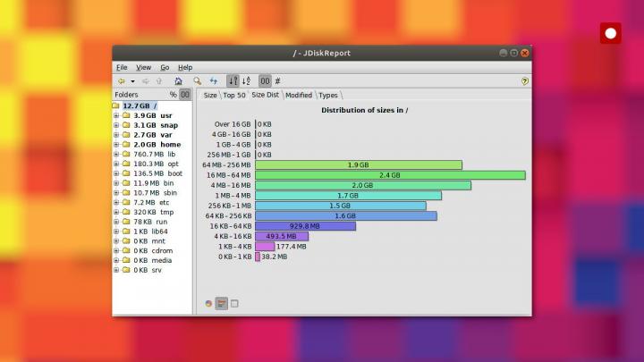Screen dimensions: 644x362
Task: Show file count with # toolbar button
Action: click(277, 80)
